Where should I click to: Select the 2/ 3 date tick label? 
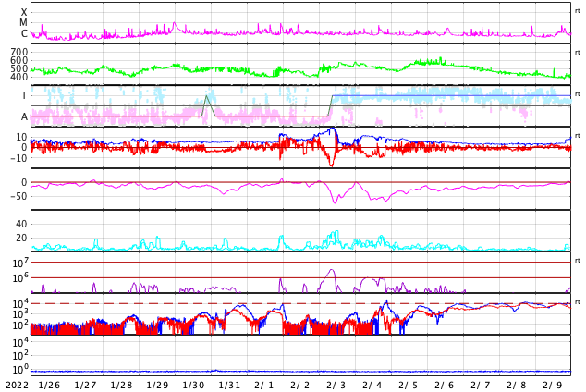[336, 386]
